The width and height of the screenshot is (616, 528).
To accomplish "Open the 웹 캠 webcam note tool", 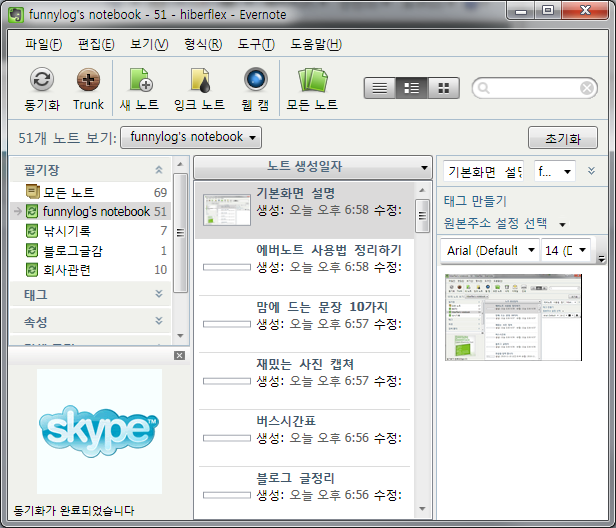I will [x=255, y=89].
